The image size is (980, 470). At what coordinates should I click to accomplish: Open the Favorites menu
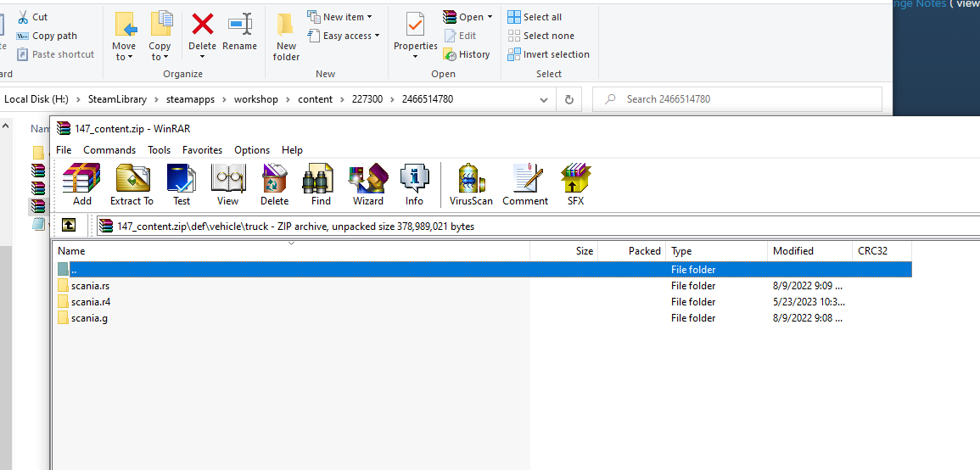tap(203, 150)
